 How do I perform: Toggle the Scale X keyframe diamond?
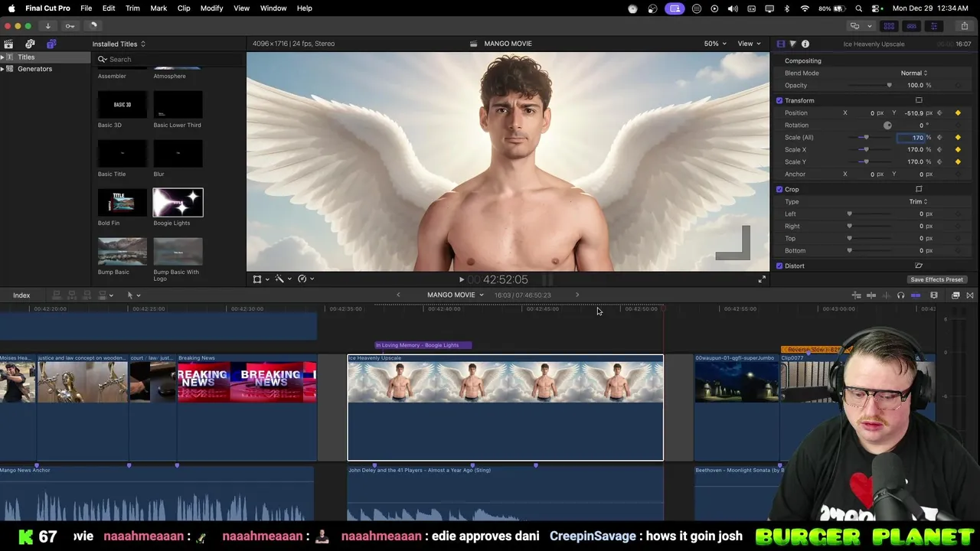(x=958, y=149)
